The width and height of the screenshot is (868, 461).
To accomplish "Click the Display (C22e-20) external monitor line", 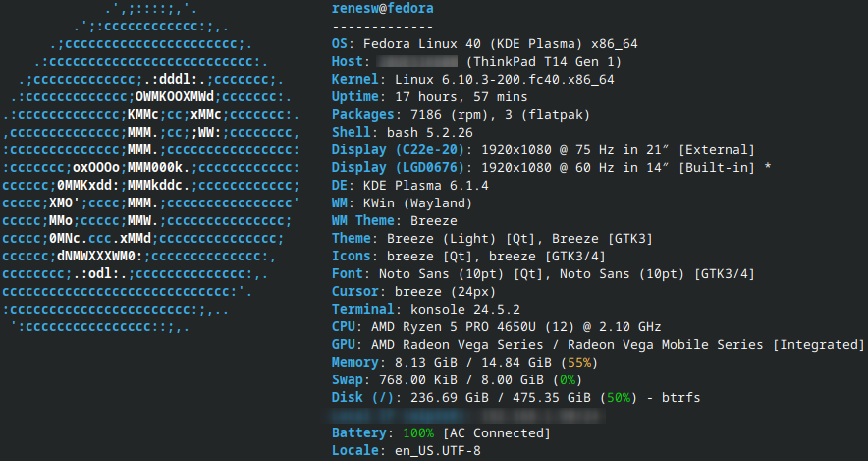I will coord(543,150).
